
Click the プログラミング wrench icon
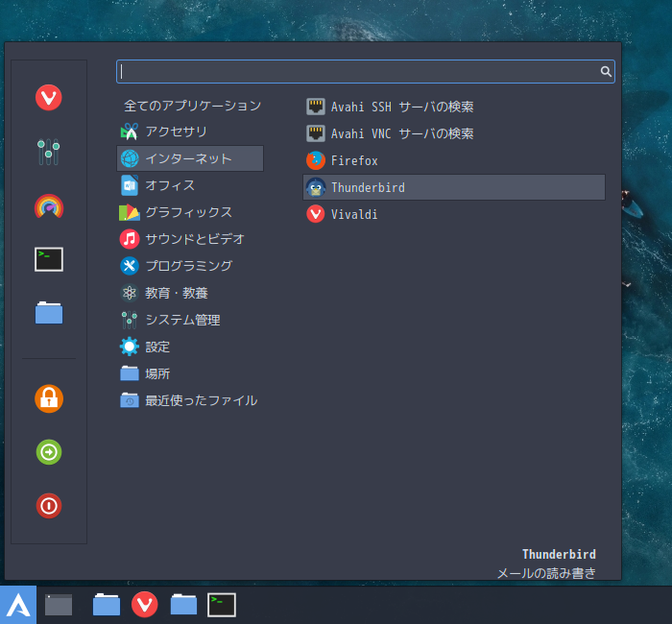pyautogui.click(x=130, y=266)
